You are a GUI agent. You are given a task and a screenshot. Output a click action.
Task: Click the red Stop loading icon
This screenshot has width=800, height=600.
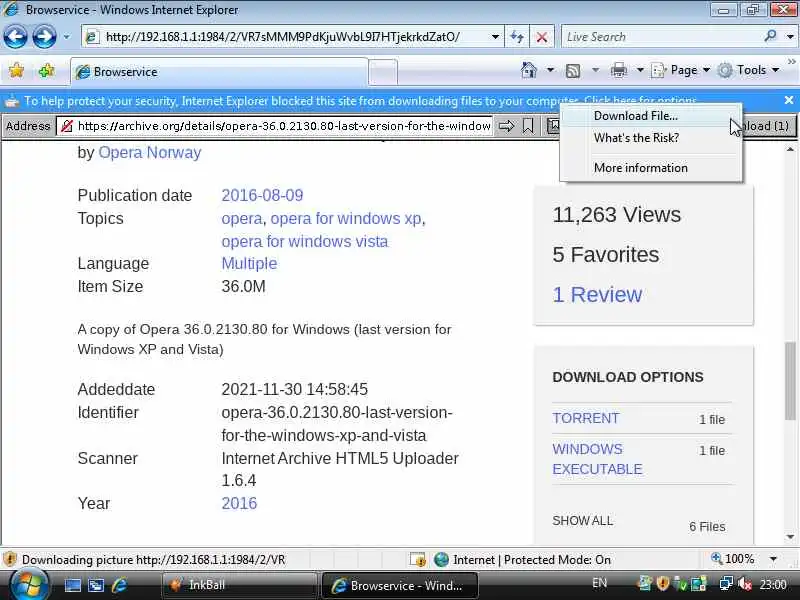tap(542, 37)
